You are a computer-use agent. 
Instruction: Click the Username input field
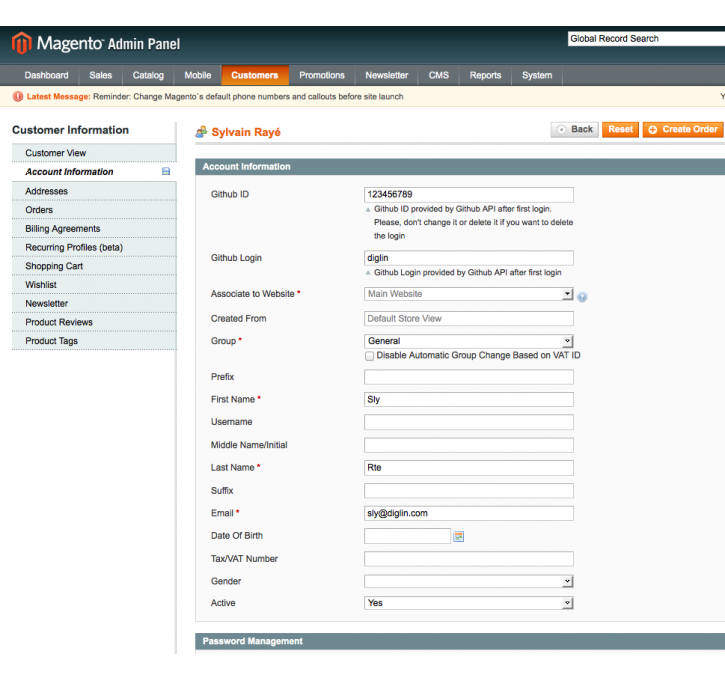pyautogui.click(x=469, y=422)
